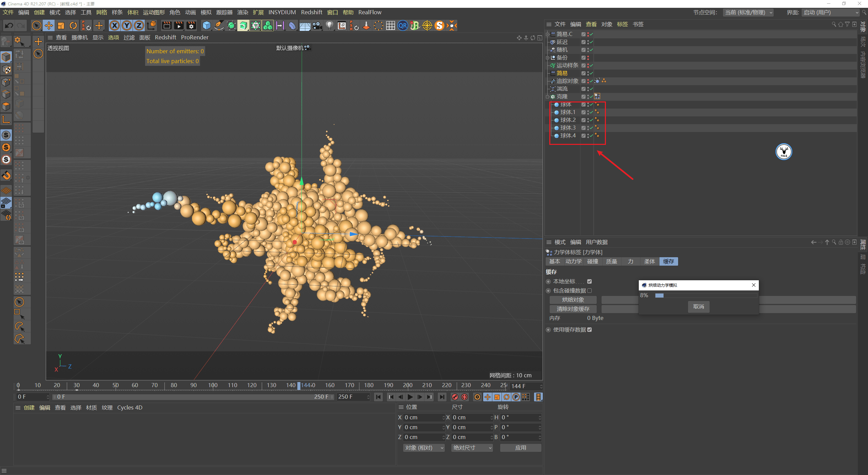Click 取消 in the bake dialog
This screenshot has width=868, height=475.
tap(698, 306)
